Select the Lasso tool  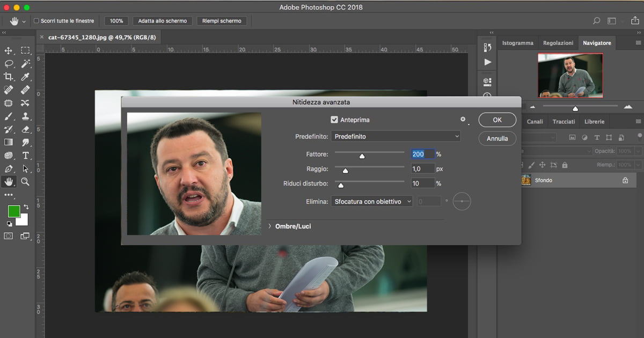(x=8, y=63)
